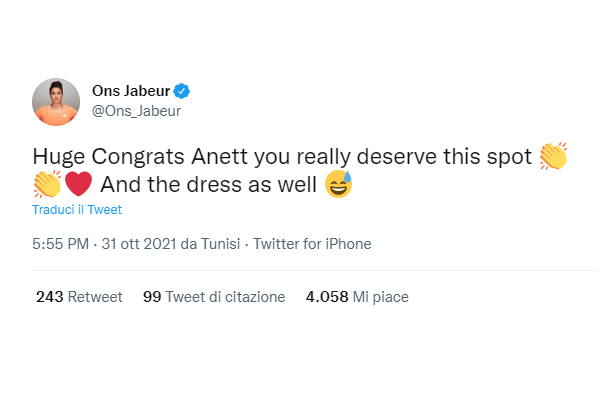The width and height of the screenshot is (614, 407).
Task: Click the red heart emoji
Action: click(79, 184)
